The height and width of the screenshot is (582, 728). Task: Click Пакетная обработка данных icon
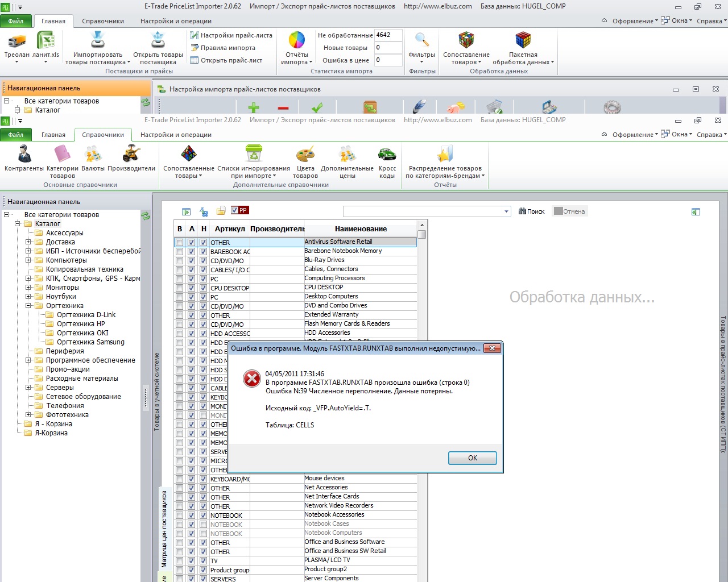click(x=523, y=40)
